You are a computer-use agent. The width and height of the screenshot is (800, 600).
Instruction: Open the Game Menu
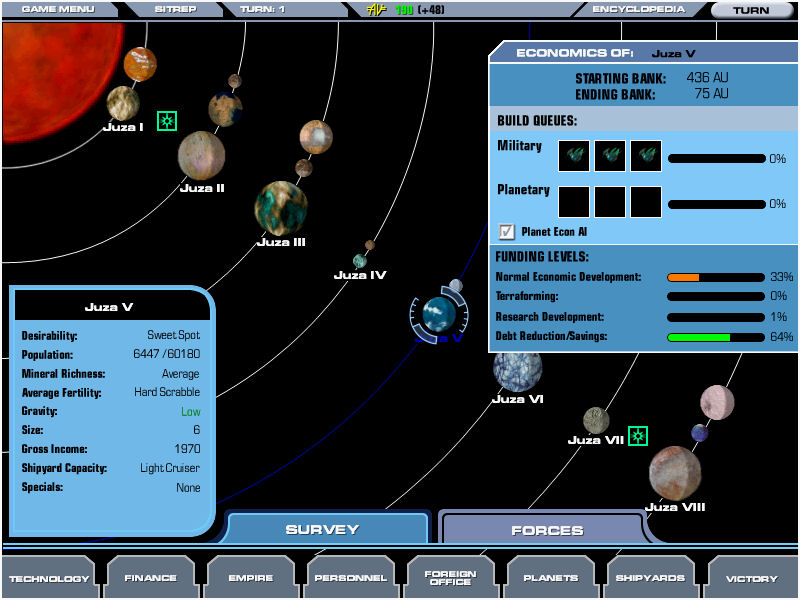click(x=58, y=9)
